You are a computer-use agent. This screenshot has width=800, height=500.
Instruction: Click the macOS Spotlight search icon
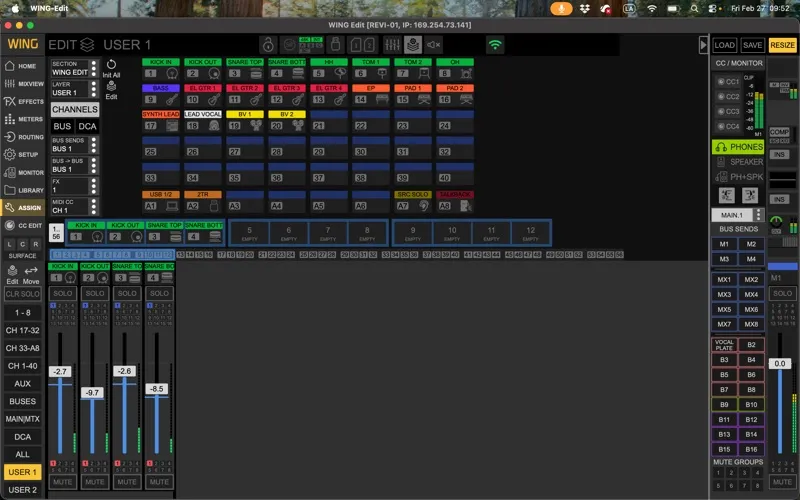coord(694,9)
